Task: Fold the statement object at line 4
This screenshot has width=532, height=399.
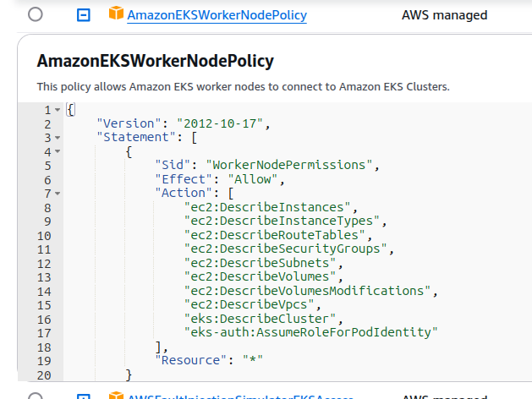Action: click(x=58, y=151)
